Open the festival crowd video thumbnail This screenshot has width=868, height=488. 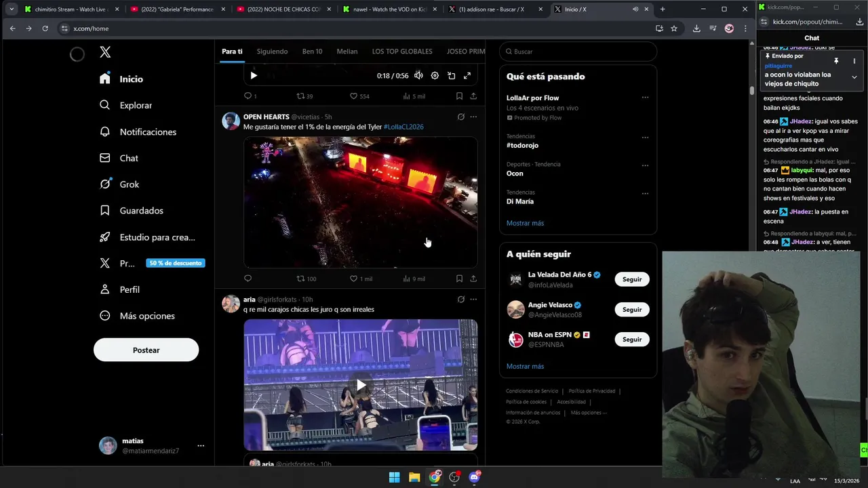[x=361, y=202]
